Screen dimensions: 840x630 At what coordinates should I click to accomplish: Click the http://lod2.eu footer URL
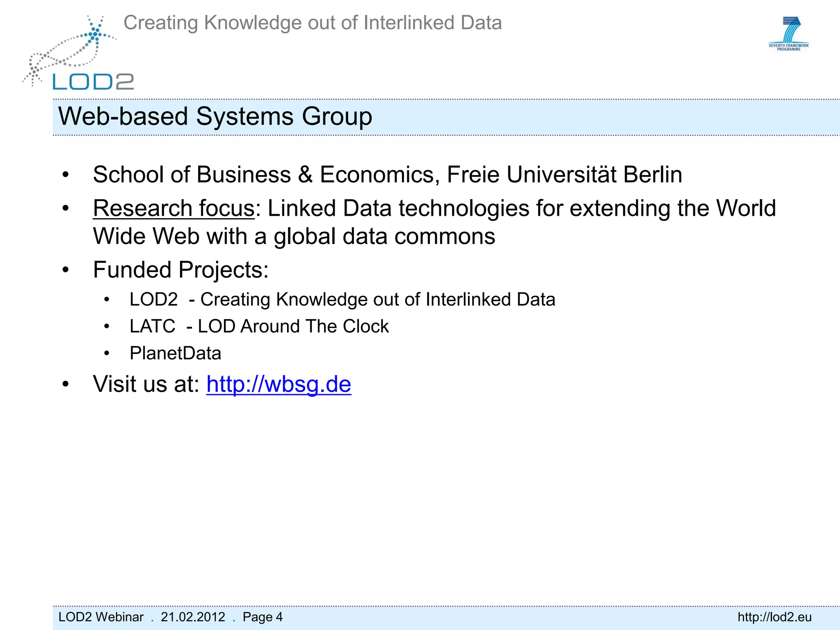click(x=774, y=617)
